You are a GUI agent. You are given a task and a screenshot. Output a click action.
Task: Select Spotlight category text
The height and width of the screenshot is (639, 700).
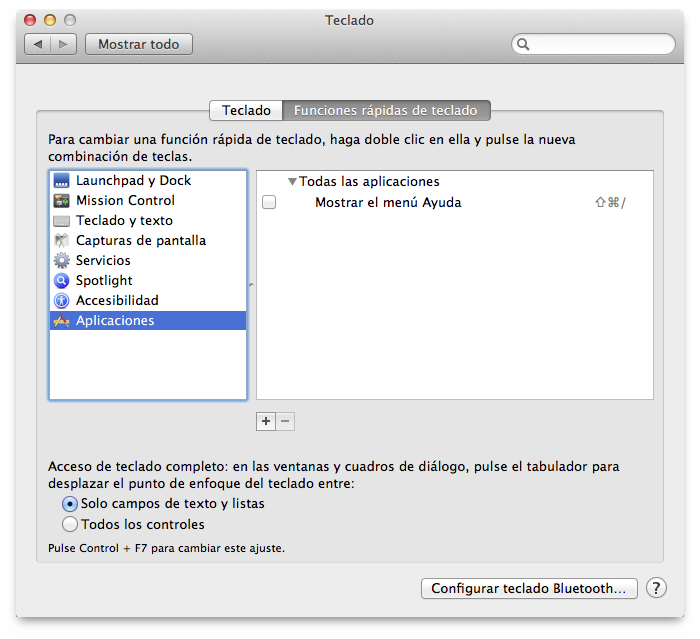click(x=104, y=280)
